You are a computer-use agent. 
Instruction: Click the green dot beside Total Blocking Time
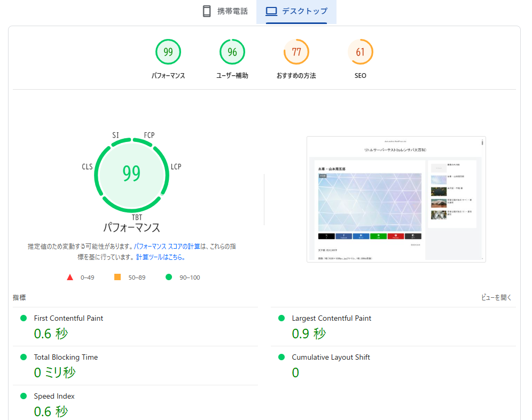(x=24, y=357)
